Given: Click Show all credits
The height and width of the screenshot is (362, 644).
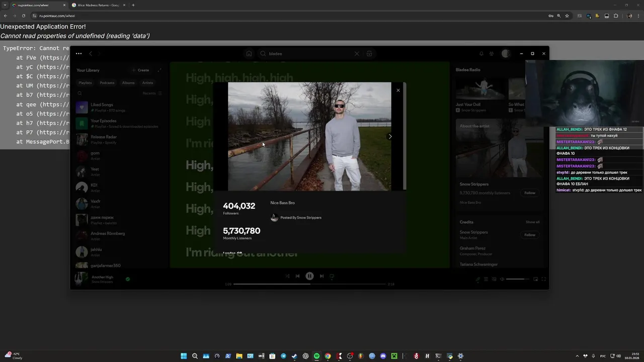Looking at the screenshot, I should 532,222.
